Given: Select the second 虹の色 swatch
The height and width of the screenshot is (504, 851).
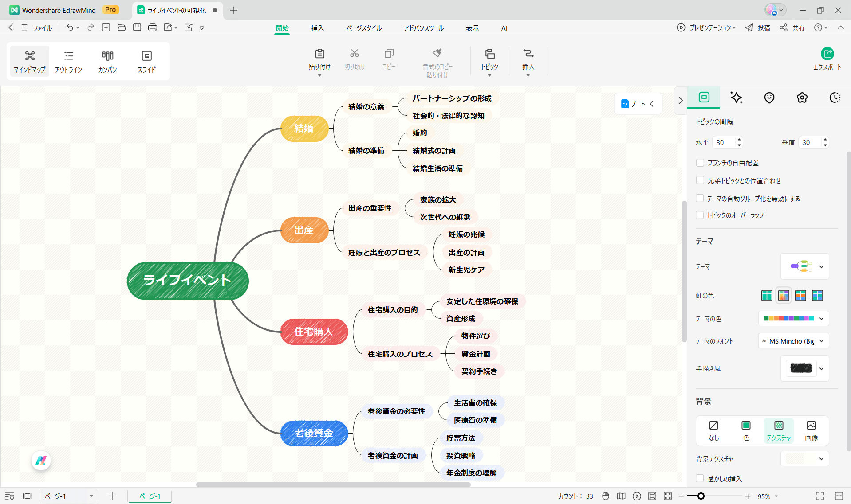Looking at the screenshot, I should tap(784, 295).
